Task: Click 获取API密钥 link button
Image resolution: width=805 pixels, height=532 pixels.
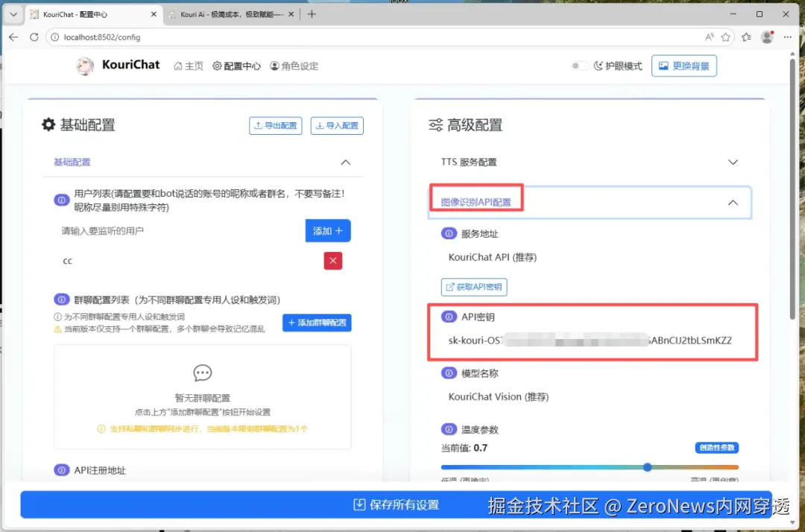Action: pyautogui.click(x=474, y=287)
